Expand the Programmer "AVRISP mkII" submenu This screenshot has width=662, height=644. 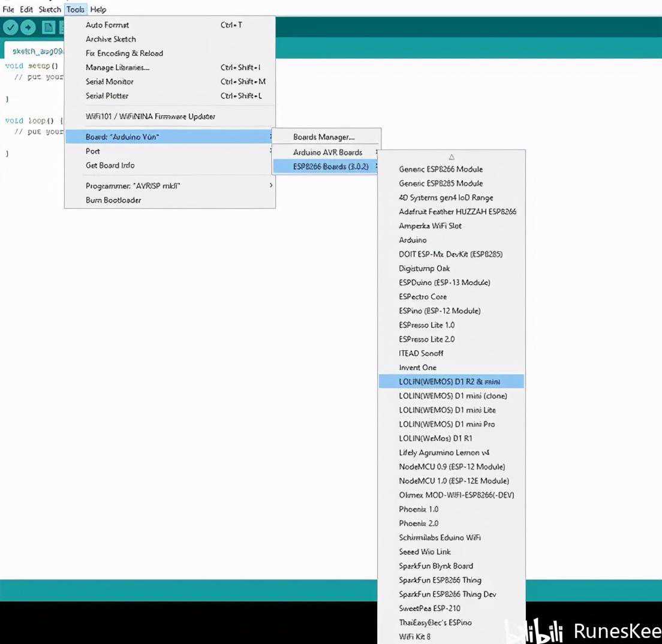170,186
